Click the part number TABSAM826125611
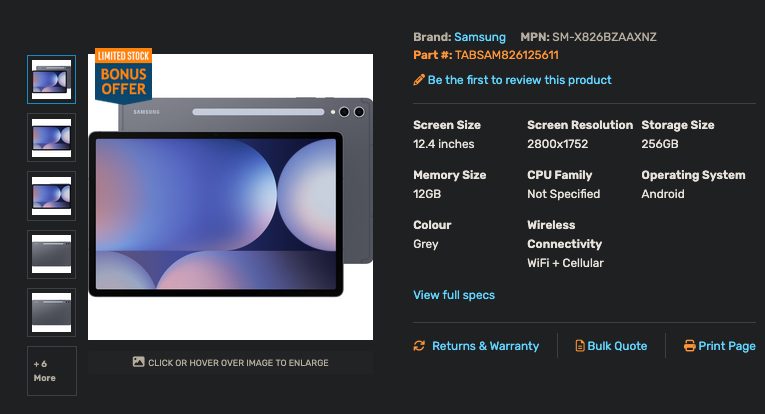765x414 pixels. pos(506,55)
